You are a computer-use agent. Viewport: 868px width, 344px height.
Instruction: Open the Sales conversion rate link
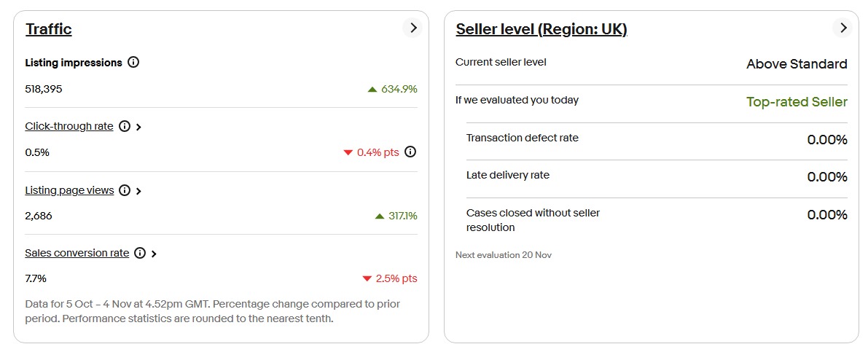(x=77, y=253)
